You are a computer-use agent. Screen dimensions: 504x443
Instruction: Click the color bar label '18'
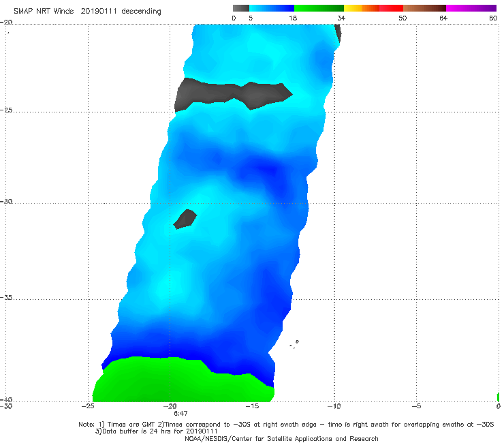[293, 18]
